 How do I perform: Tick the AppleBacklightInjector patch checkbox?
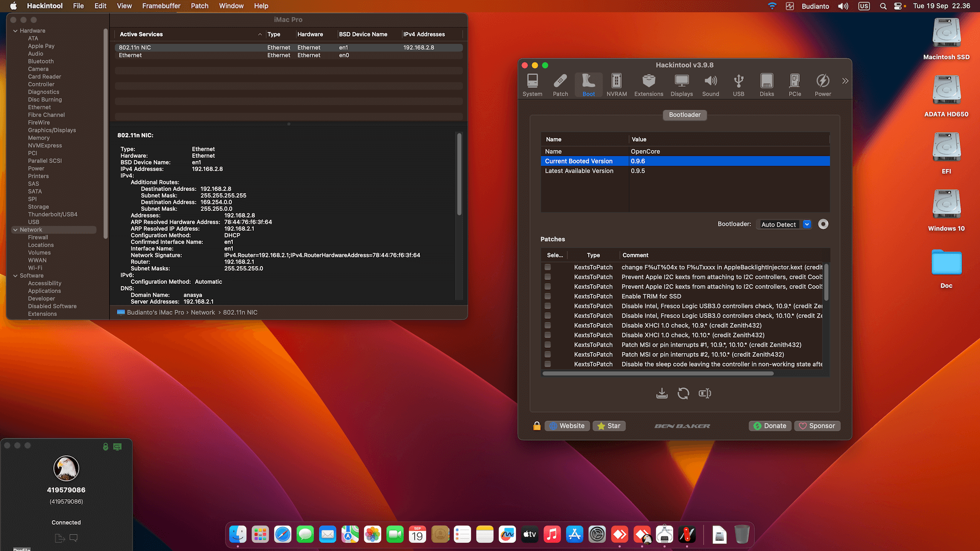[547, 267]
